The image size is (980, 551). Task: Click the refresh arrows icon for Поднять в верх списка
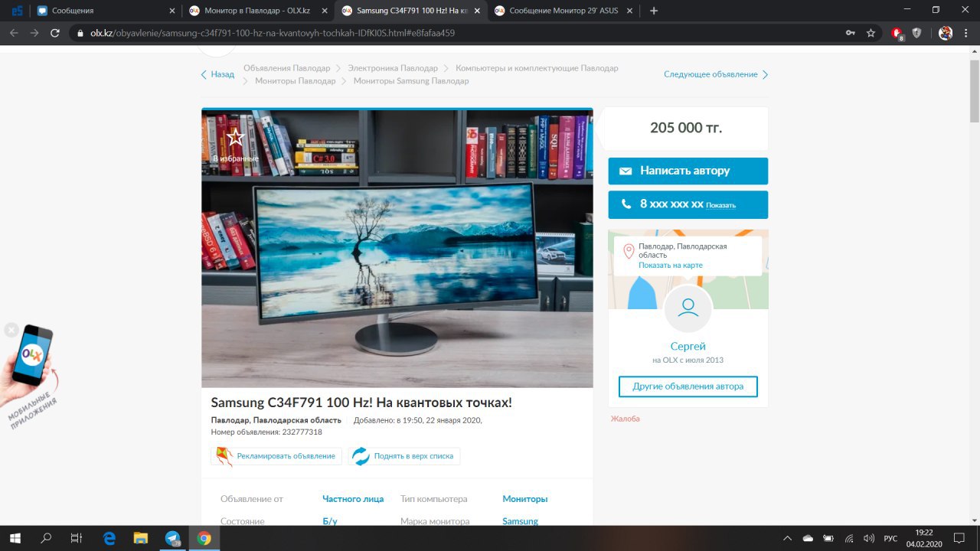coord(361,456)
